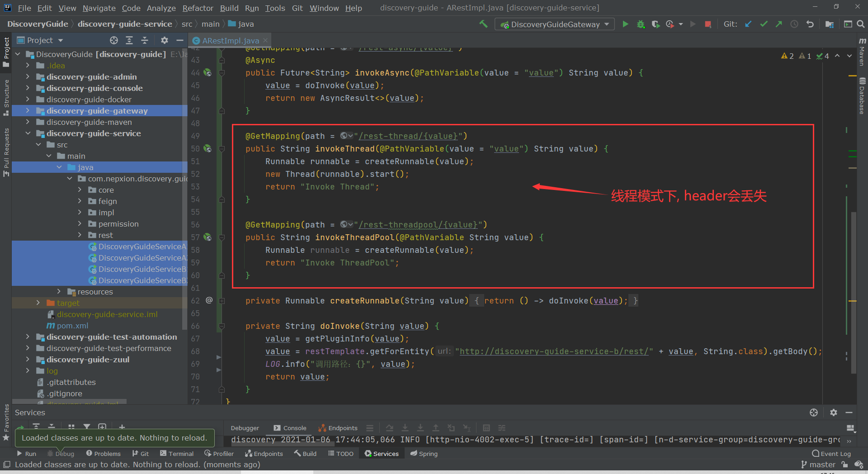The height and width of the screenshot is (474, 868).
Task: Push commits to remote
Action: pyautogui.click(x=779, y=24)
